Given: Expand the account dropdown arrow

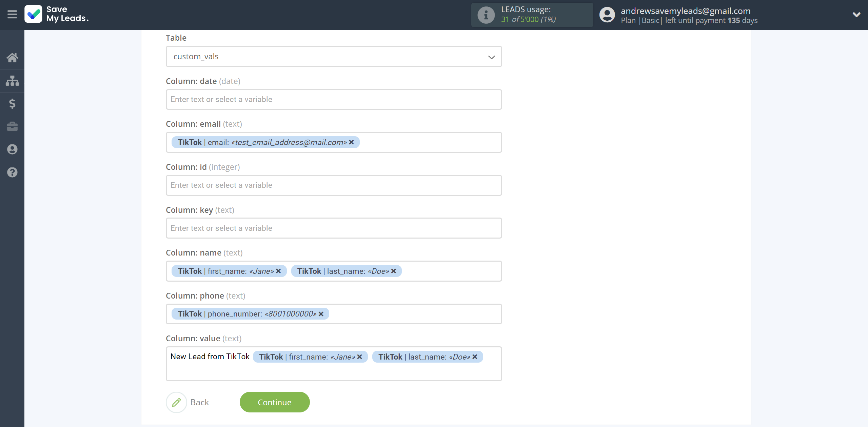Looking at the screenshot, I should tap(856, 15).
